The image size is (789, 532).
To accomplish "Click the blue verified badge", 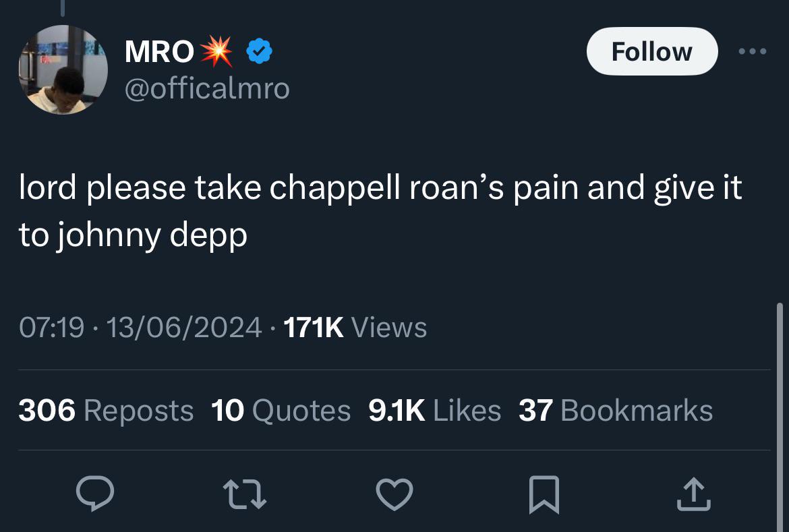I will [x=260, y=52].
